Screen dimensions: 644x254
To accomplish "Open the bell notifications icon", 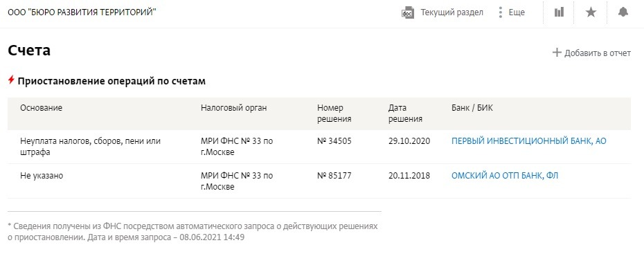I will [623, 12].
